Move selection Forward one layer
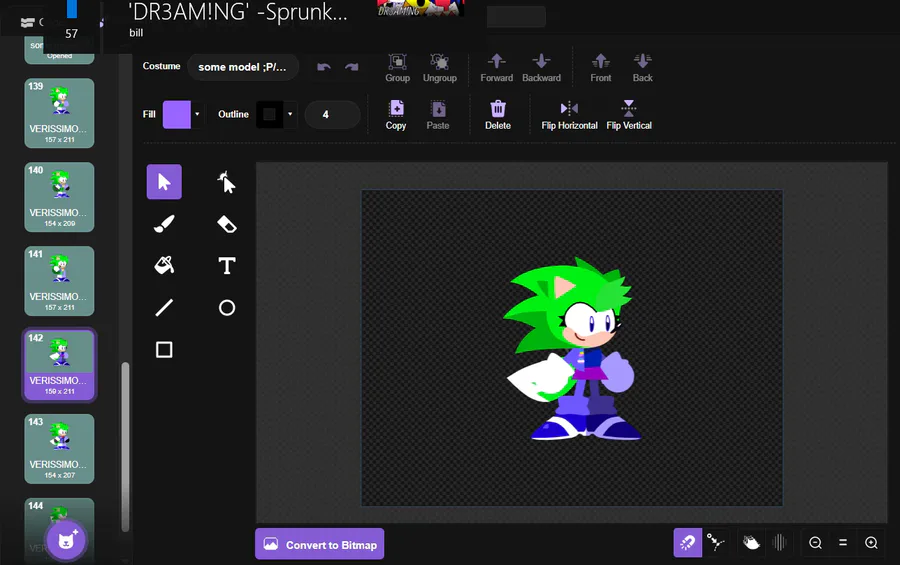Viewport: 900px width, 565px height. click(x=496, y=68)
